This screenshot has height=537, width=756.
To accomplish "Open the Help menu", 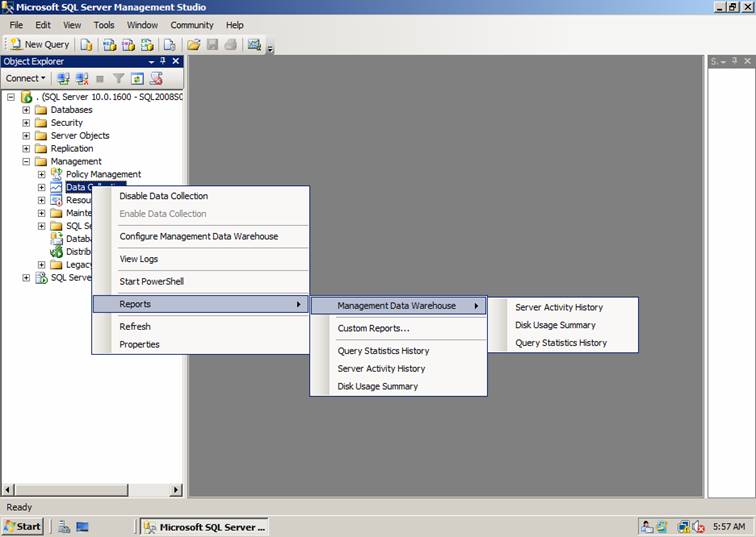I will (x=235, y=25).
